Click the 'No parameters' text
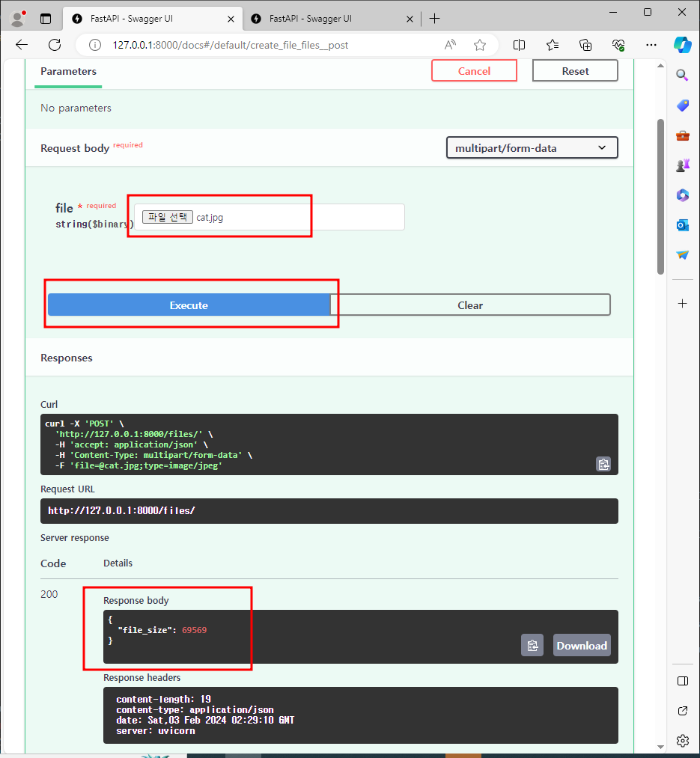The image size is (700, 758). [76, 108]
